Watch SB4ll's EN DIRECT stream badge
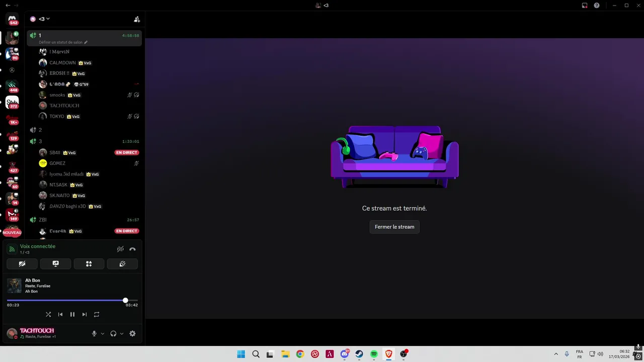 click(x=126, y=152)
